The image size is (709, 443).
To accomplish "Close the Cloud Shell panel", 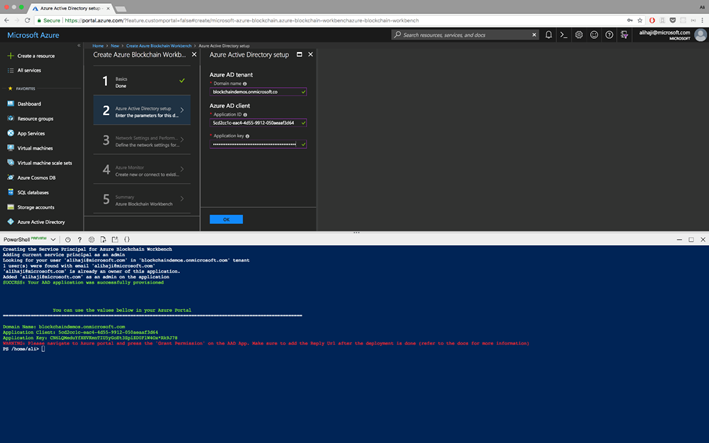I will coord(703,240).
